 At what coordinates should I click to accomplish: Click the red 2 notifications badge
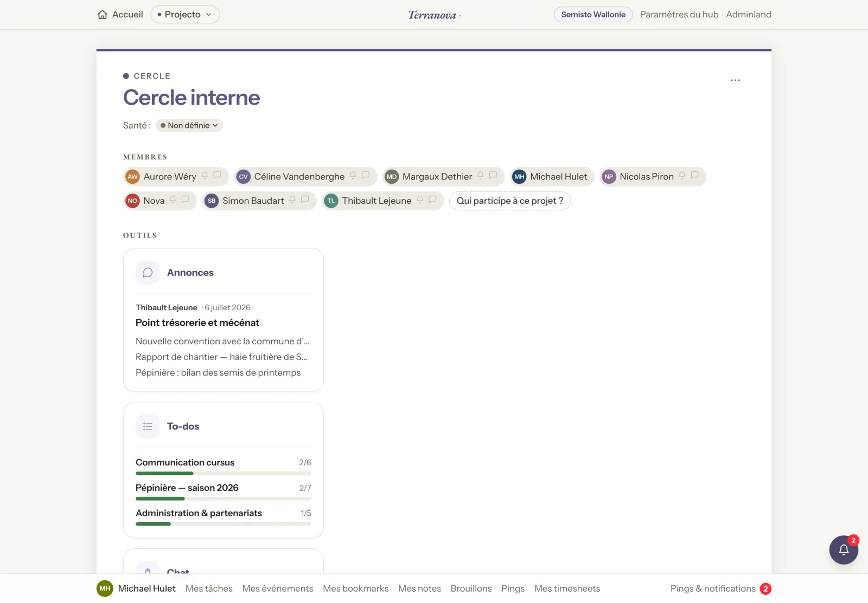(765, 589)
